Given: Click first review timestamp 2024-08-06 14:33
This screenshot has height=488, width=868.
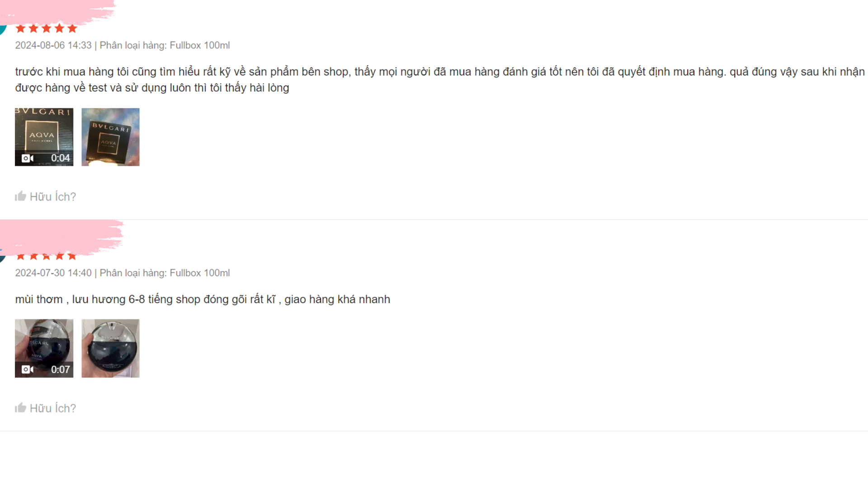Looking at the screenshot, I should 53,45.
